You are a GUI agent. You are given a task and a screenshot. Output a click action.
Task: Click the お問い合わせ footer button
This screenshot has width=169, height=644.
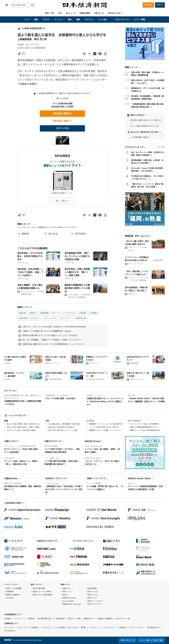tap(127, 640)
